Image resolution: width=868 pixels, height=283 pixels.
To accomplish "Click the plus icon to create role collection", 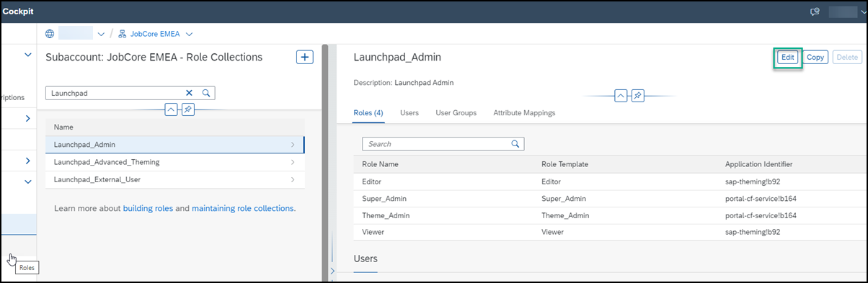I will (305, 57).
